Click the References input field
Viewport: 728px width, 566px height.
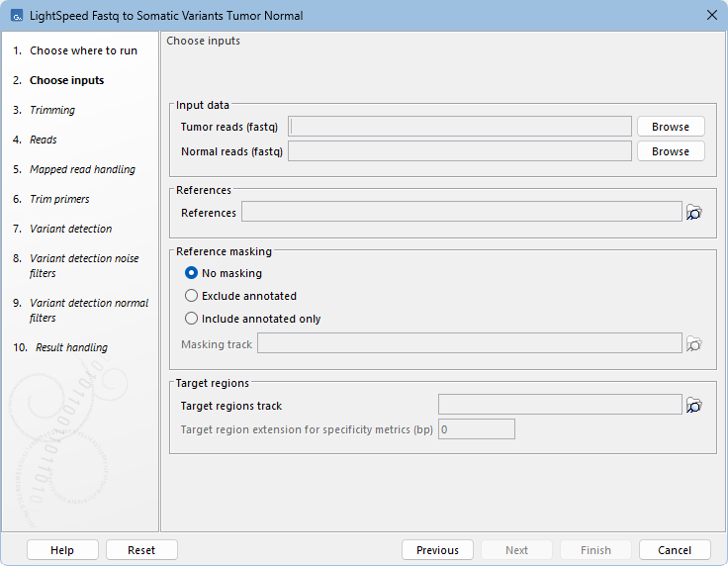462,212
